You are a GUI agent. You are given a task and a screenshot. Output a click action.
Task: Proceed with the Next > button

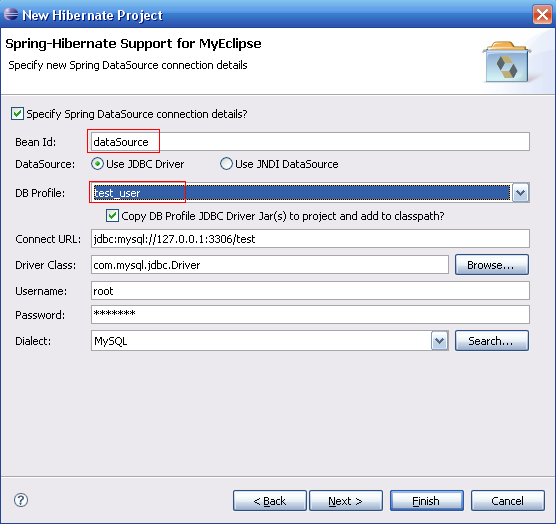[x=346, y=501]
